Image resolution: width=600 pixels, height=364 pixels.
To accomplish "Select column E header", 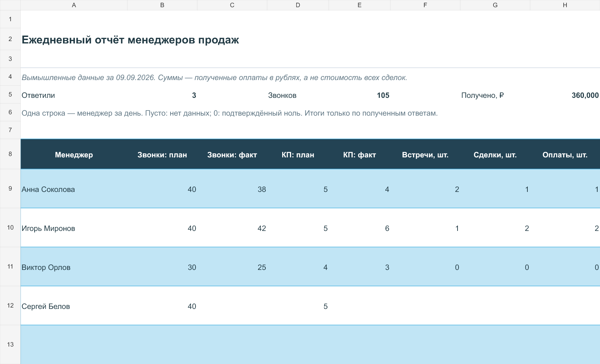I will [x=360, y=5].
